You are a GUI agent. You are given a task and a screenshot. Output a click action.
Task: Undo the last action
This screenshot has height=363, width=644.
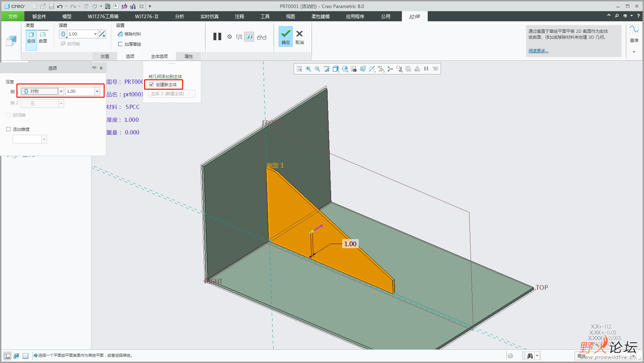point(60,6)
